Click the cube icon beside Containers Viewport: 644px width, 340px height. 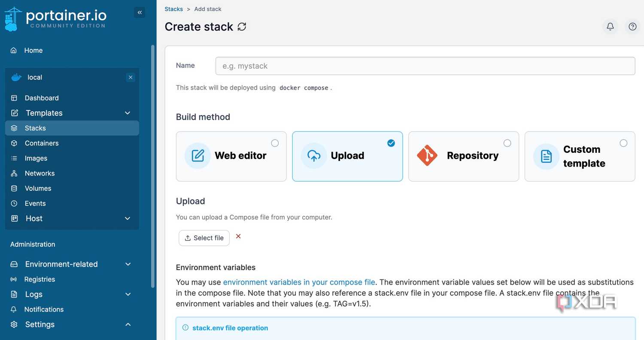(14, 143)
